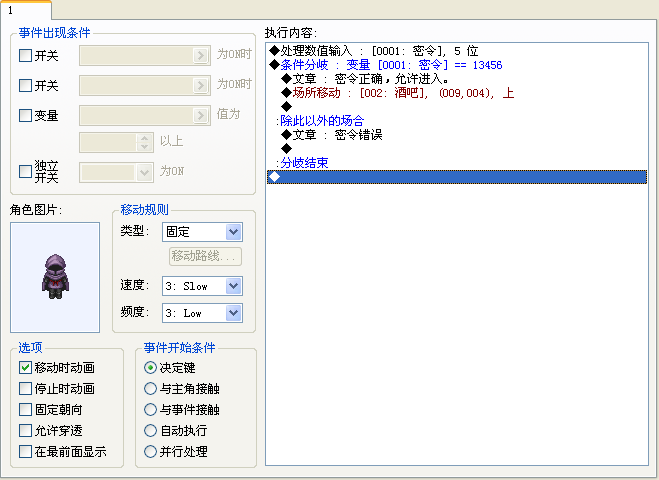Select the 文章: 密令错误 line

point(457,135)
